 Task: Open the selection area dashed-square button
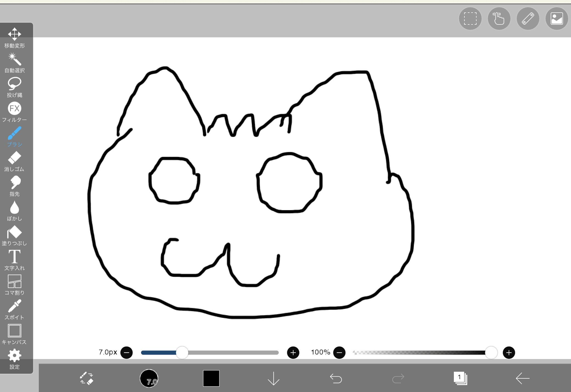tap(470, 19)
